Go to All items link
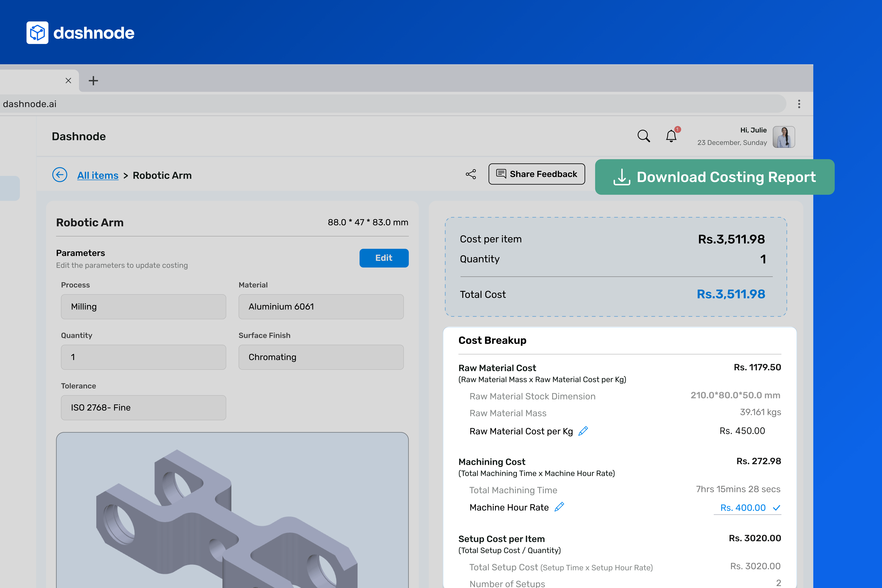 click(98, 175)
